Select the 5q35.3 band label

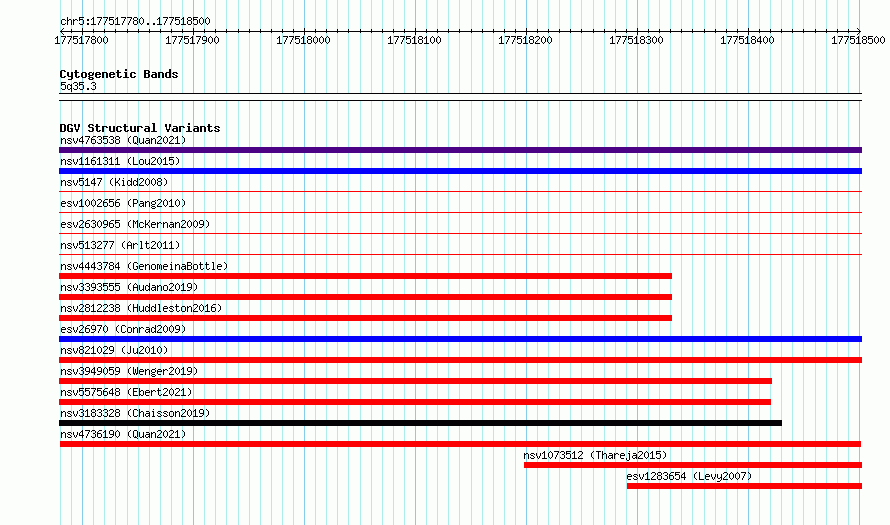point(78,86)
